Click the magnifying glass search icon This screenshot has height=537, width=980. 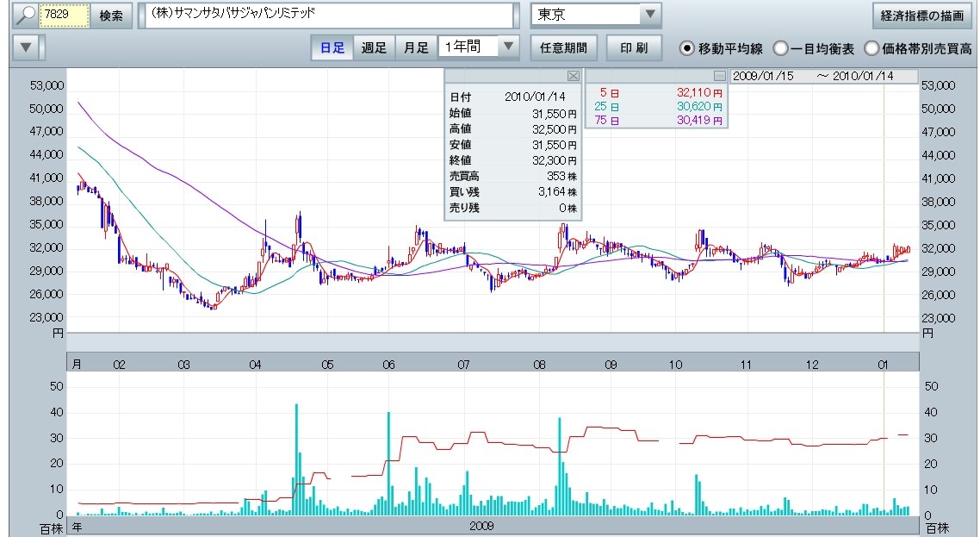28,16
